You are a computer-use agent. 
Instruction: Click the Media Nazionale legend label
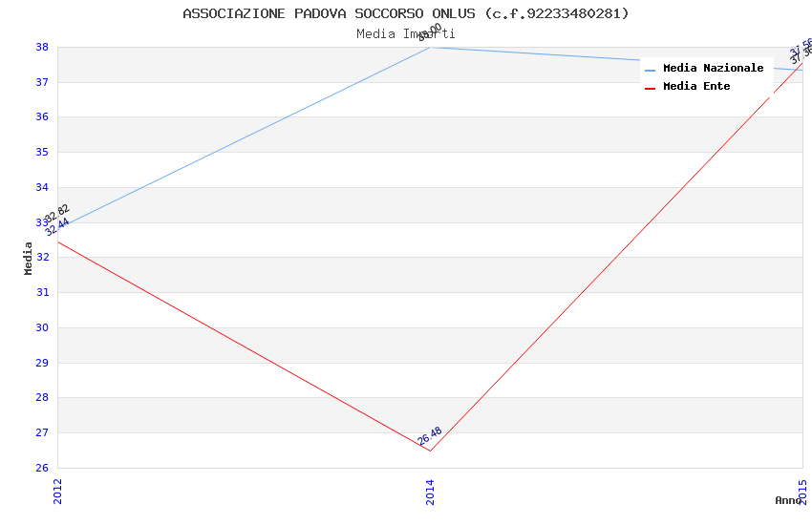click(713, 68)
